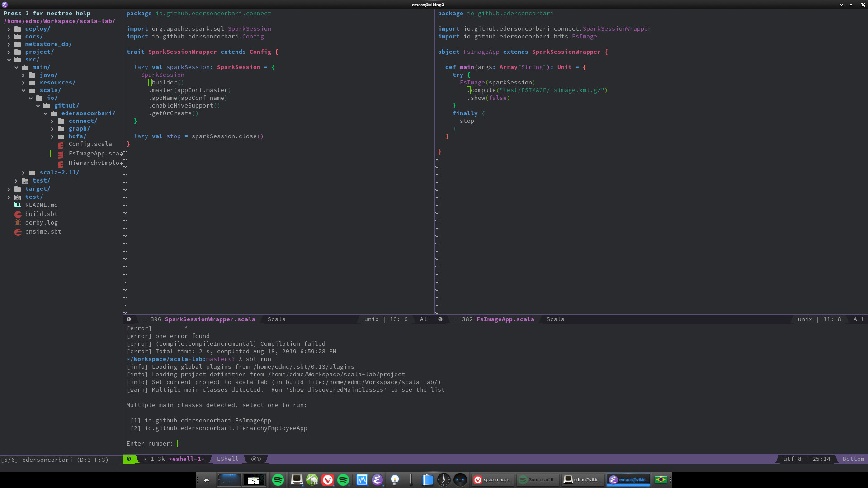Click the minor modes indicator after EShell

pos(256,459)
